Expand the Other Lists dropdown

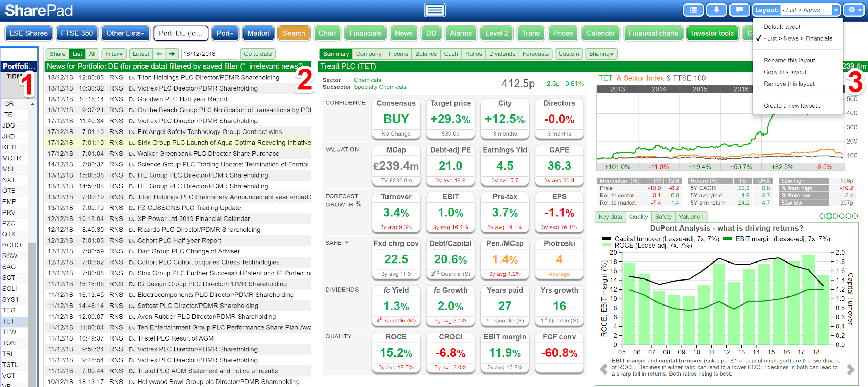125,33
